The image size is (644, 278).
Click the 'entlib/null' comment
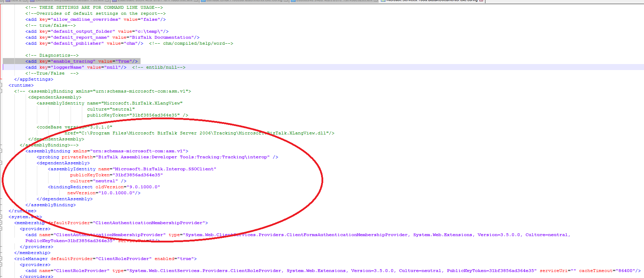(x=159, y=67)
